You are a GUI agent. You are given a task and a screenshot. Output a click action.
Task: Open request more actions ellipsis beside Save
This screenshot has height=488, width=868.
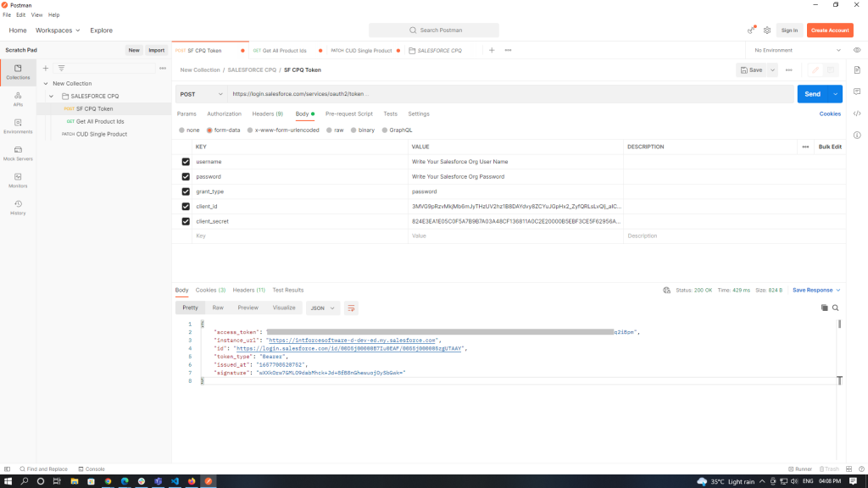[789, 70]
